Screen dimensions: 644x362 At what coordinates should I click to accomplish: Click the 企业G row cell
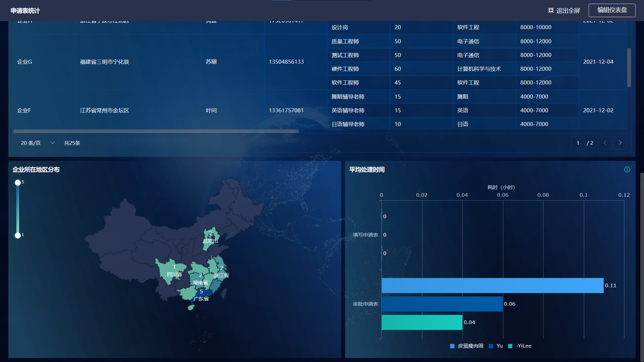coord(25,62)
